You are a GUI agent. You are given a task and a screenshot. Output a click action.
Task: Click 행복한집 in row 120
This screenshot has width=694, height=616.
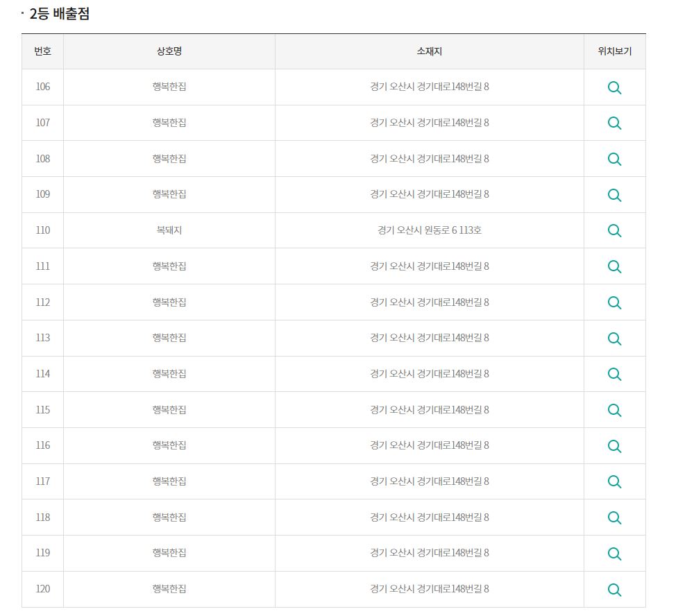click(x=169, y=589)
